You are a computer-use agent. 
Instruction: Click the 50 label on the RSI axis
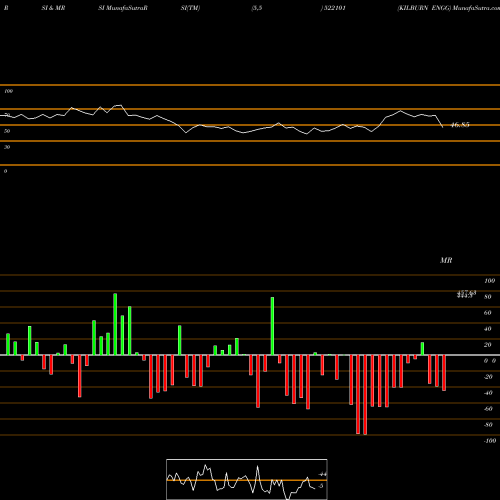[7, 131]
